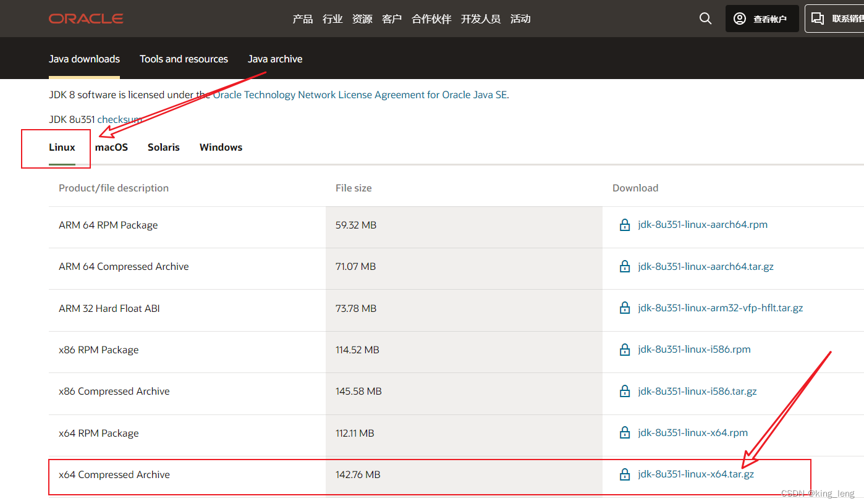Open the JDK 8u351 checksum link

119,119
